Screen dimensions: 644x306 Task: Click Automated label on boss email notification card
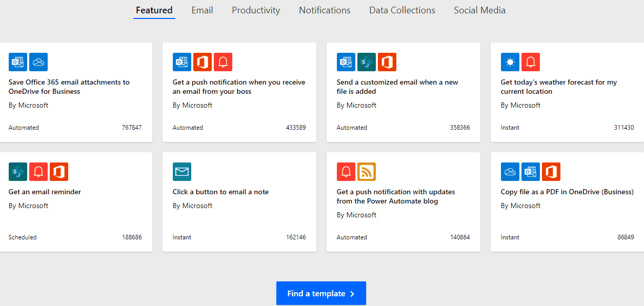coord(188,128)
